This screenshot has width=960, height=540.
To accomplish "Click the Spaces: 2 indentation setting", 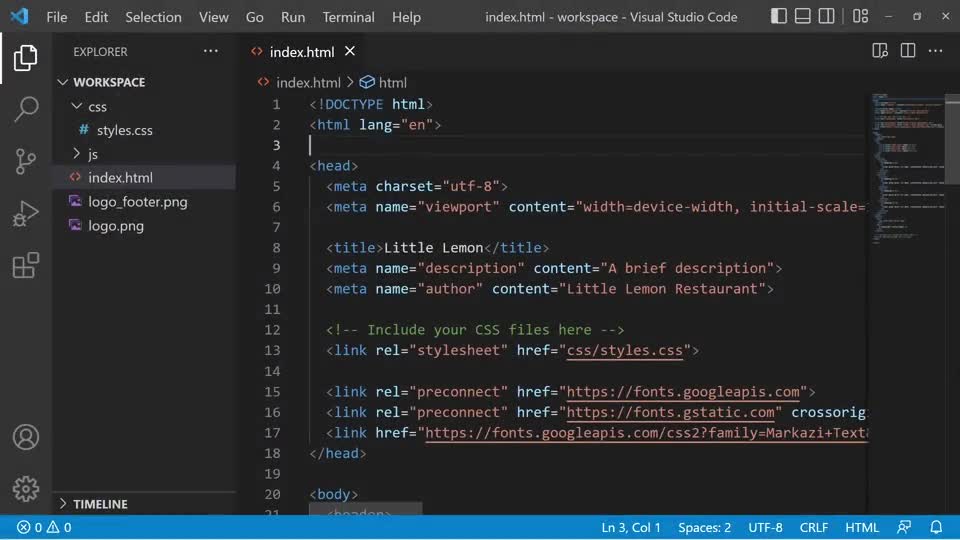I will [704, 527].
